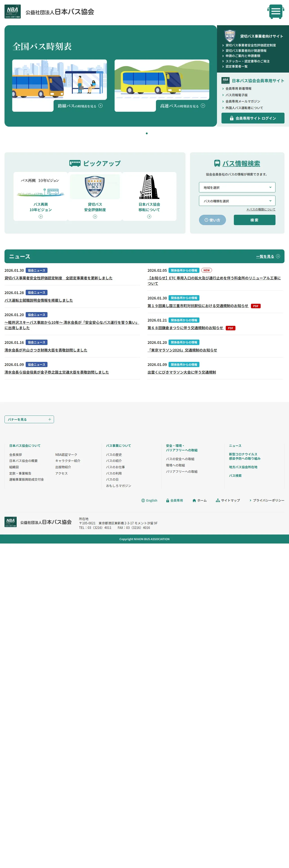
Task: Click arrow icon under 貸切バス安全評価制度
Action: [95, 217]
